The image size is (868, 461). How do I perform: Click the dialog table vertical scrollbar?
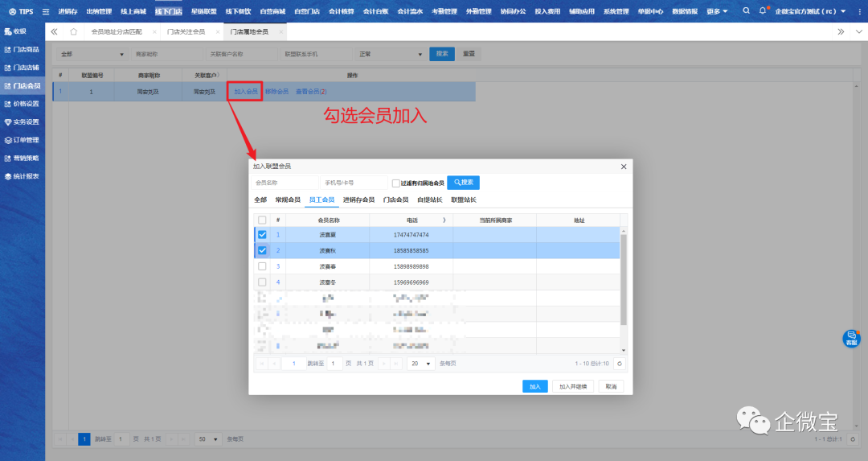click(624, 282)
